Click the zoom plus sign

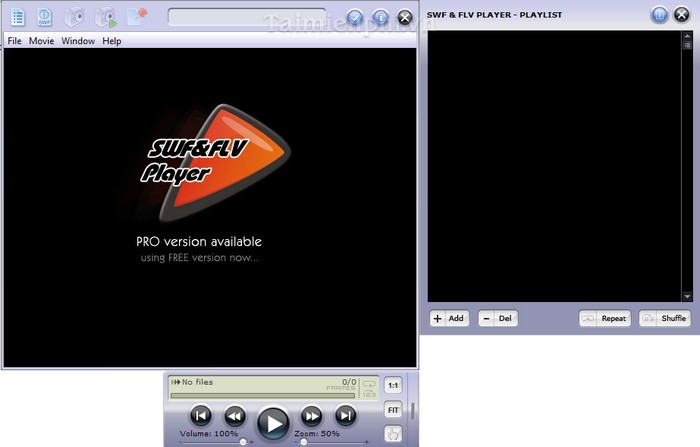click(367, 442)
